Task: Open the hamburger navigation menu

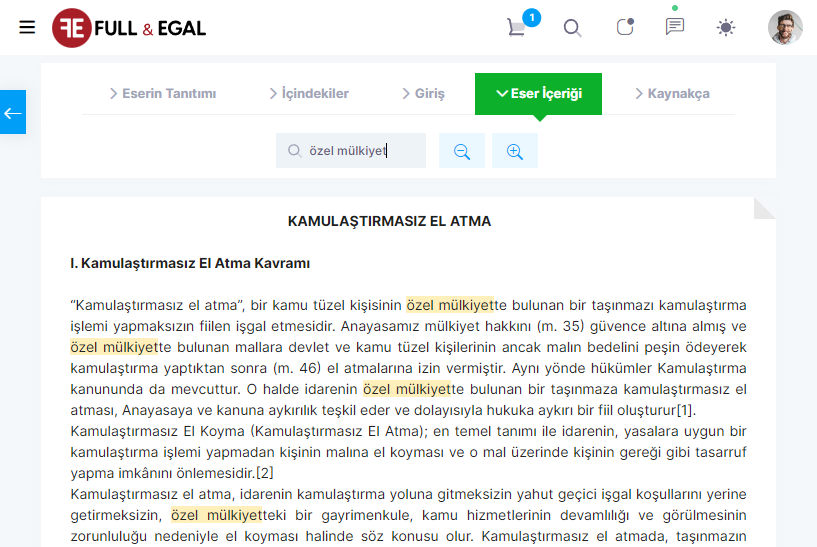Action: pyautogui.click(x=27, y=27)
